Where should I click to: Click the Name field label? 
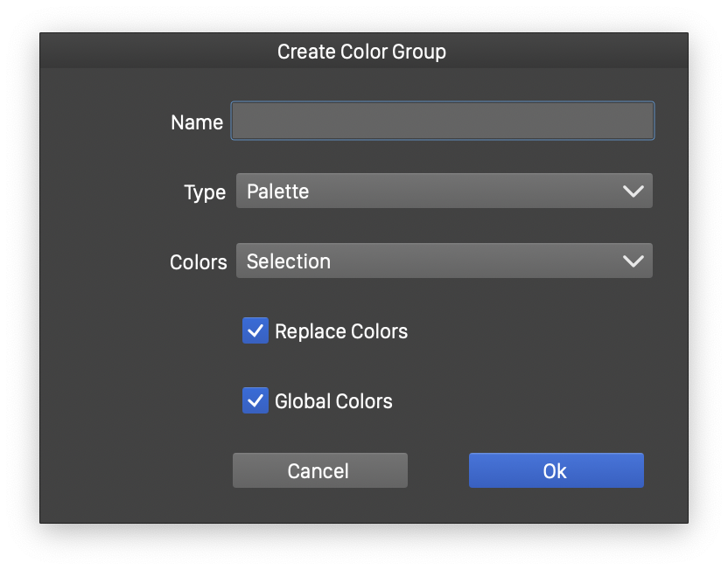pos(197,122)
